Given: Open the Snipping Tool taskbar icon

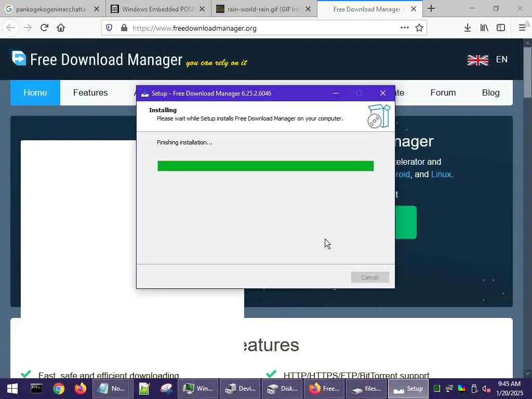Looking at the screenshot, I should [167, 389].
